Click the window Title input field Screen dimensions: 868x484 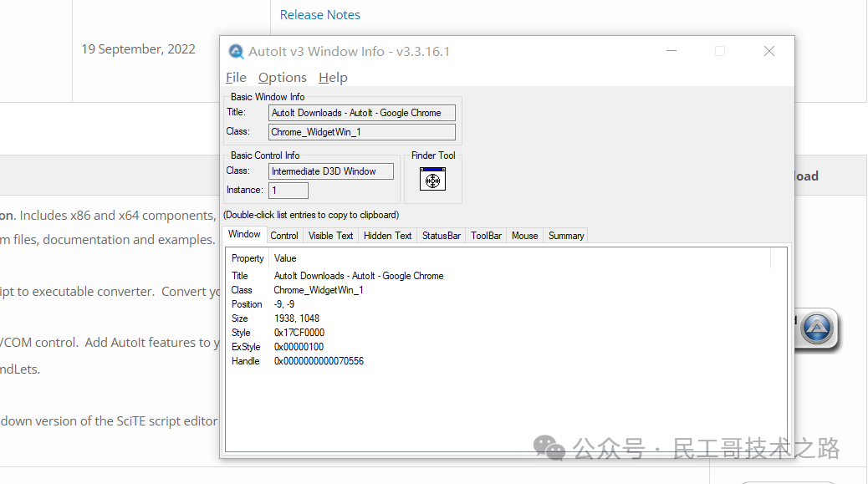pos(362,113)
